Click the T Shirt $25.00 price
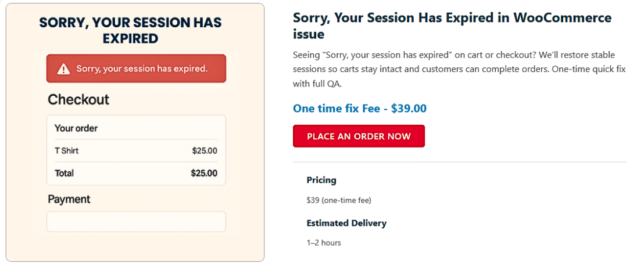644x270 pixels. pyautogui.click(x=205, y=151)
